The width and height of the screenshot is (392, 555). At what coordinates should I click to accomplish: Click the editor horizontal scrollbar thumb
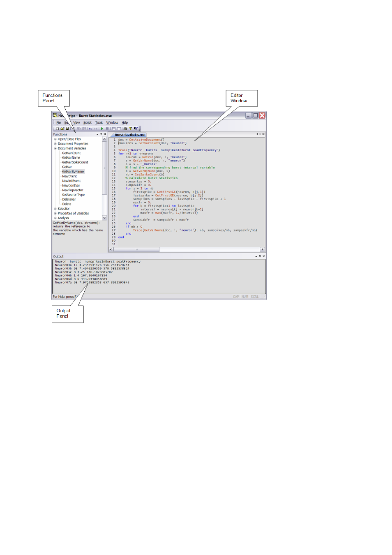pyautogui.click(x=136, y=249)
